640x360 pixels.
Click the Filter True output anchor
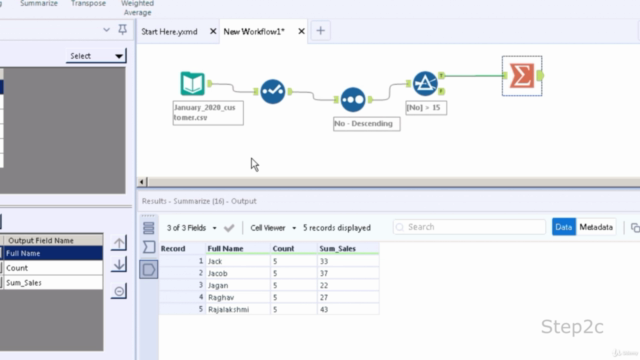pos(441,76)
